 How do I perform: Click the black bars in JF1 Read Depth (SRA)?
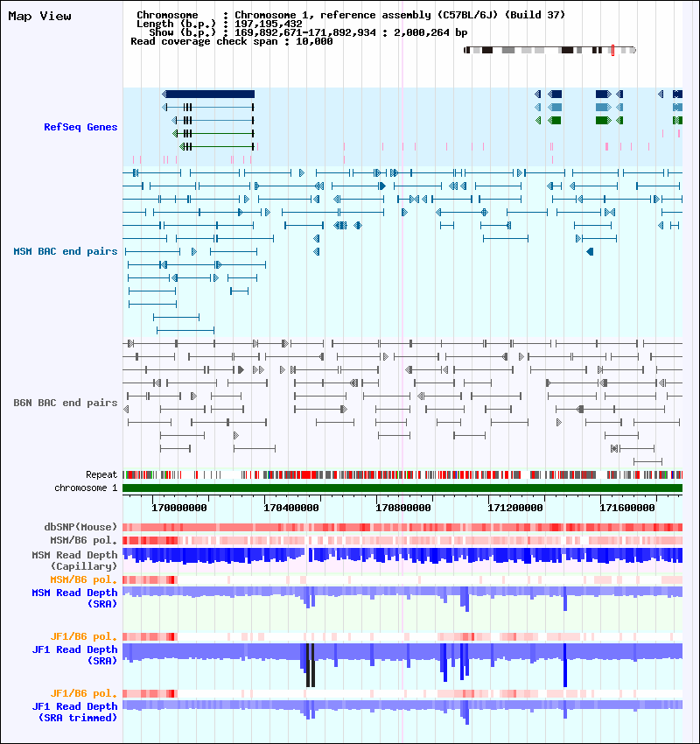pos(310,665)
